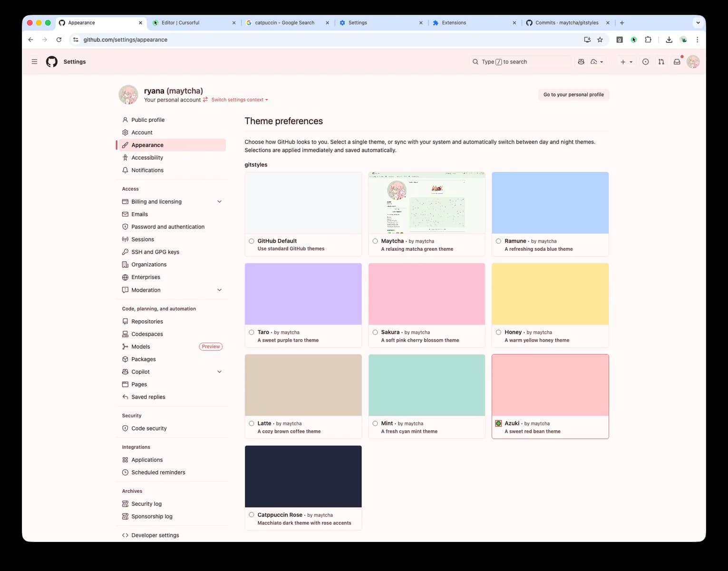
Task: Select the Mint theme radio button
Action: [375, 423]
